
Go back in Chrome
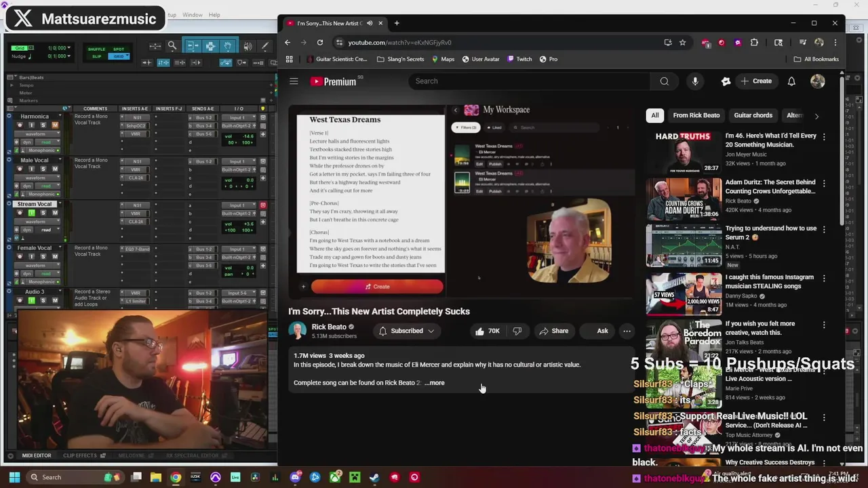(x=288, y=42)
